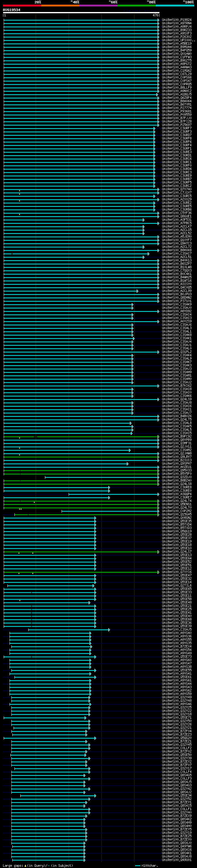Screen dimensions: 197x868
Task: Click the purple ~60% color legend segment
Action: tap(98, 6)
